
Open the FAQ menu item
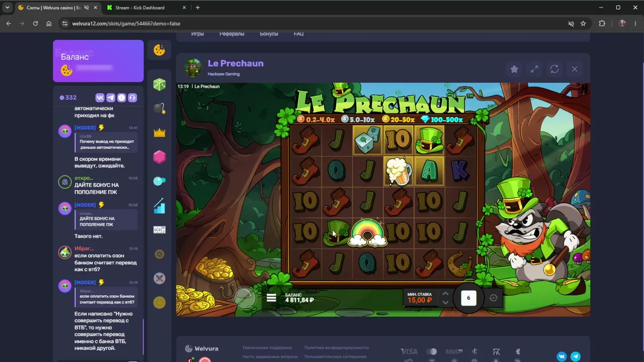pyautogui.click(x=298, y=34)
